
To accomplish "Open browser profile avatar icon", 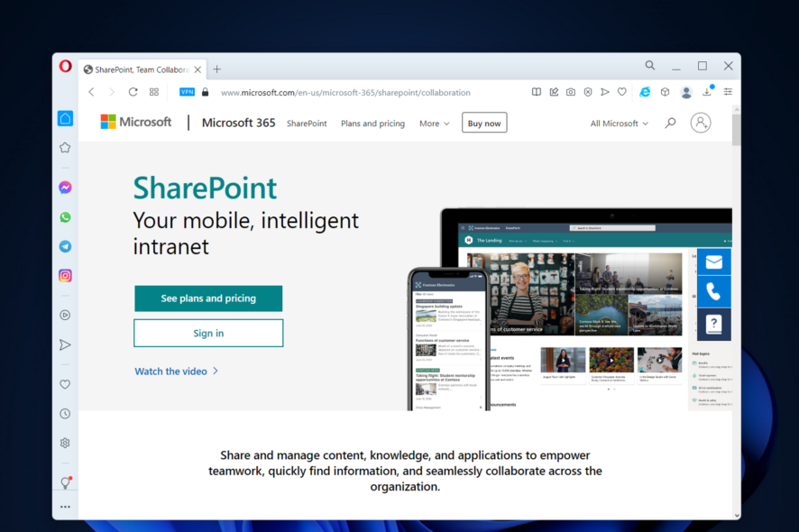I will [686, 92].
